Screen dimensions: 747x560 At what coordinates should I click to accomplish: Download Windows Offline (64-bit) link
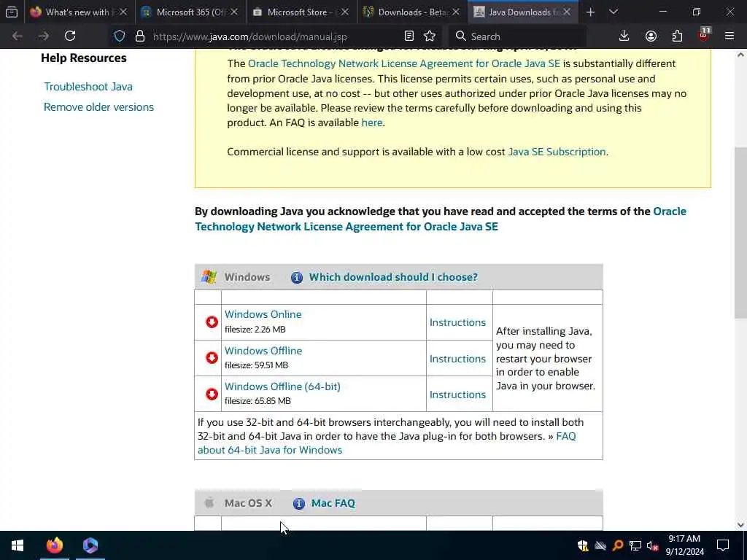coord(282,386)
